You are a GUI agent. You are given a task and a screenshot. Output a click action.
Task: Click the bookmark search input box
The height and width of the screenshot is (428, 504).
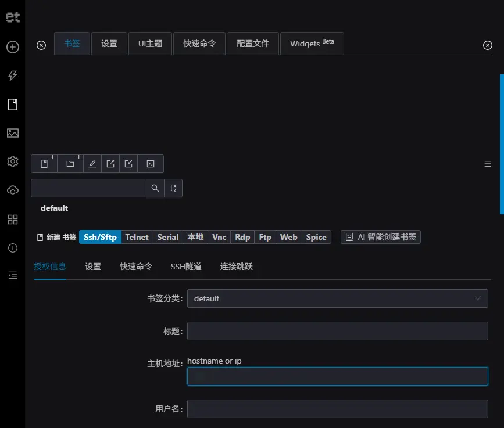89,188
